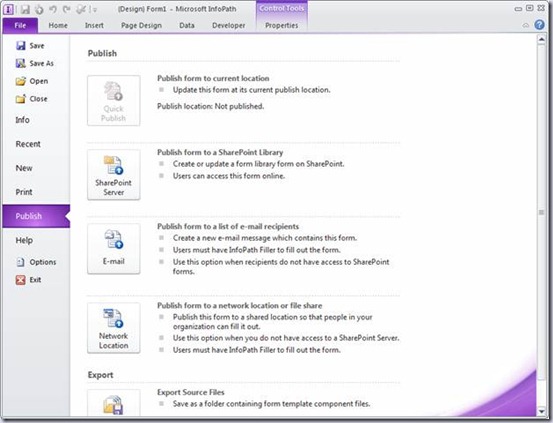The image size is (553, 423).
Task: Select Close in the backstage sidebar
Action: coord(31,99)
